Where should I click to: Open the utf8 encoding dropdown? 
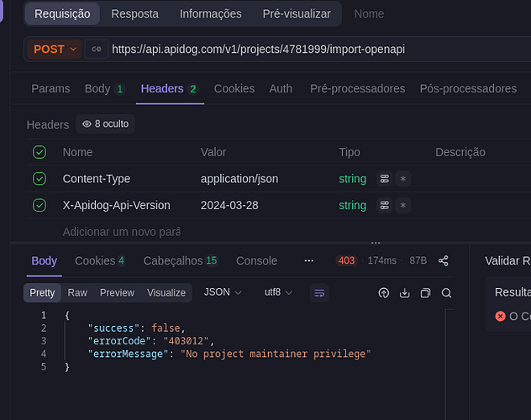278,292
